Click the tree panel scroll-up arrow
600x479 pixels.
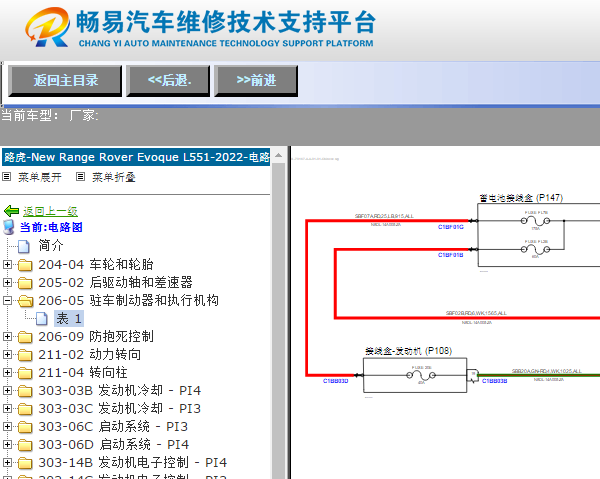[279, 155]
